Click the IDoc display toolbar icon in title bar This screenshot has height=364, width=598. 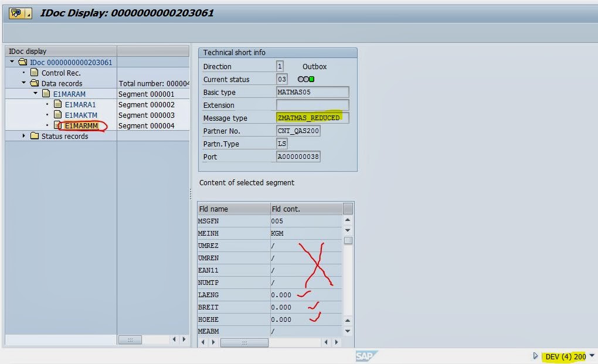pos(16,13)
